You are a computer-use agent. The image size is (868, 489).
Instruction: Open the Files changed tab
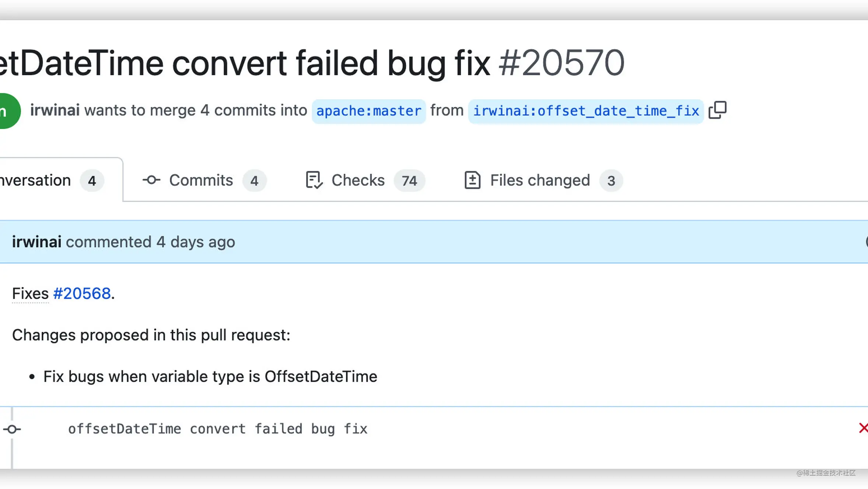[543, 180]
